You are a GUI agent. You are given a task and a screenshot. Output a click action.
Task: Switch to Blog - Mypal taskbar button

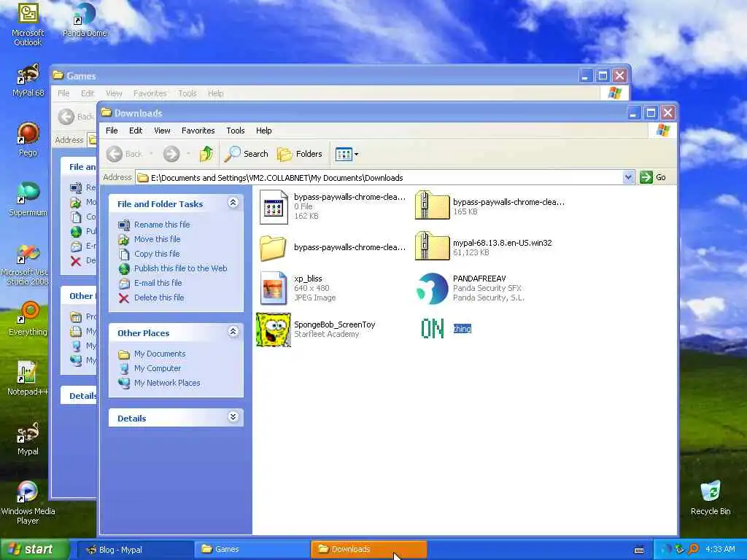click(135, 550)
